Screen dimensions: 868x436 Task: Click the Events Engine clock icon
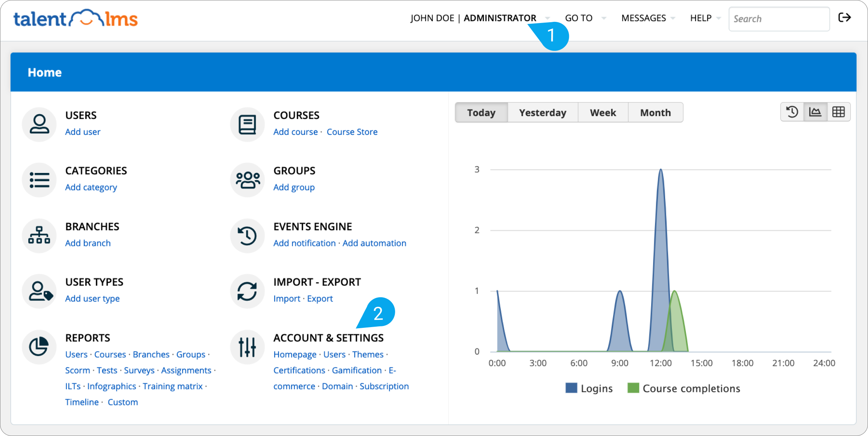[x=247, y=236]
